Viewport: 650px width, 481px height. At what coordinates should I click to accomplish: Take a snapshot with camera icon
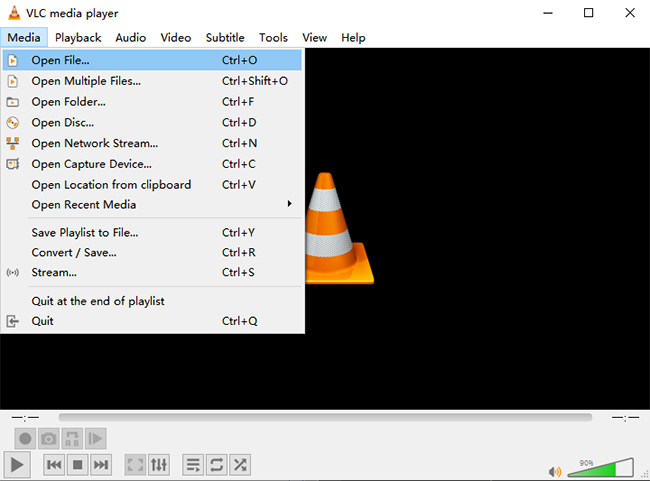tap(49, 438)
